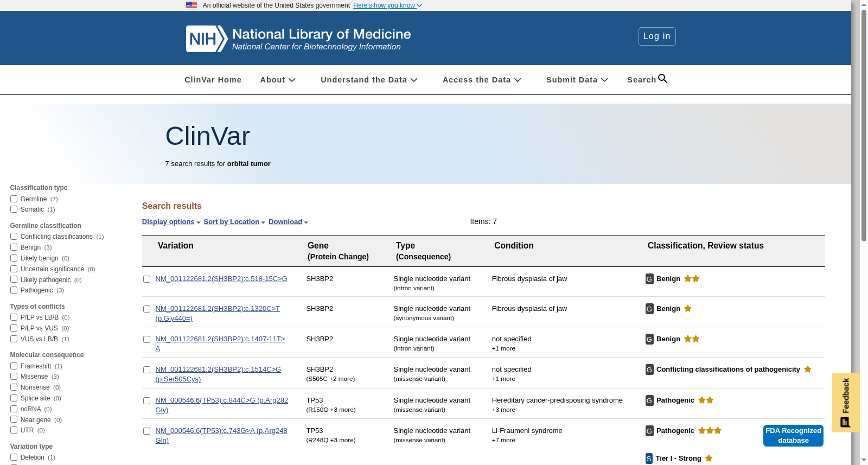Check the Nonsense molecular consequence filter

click(14, 387)
